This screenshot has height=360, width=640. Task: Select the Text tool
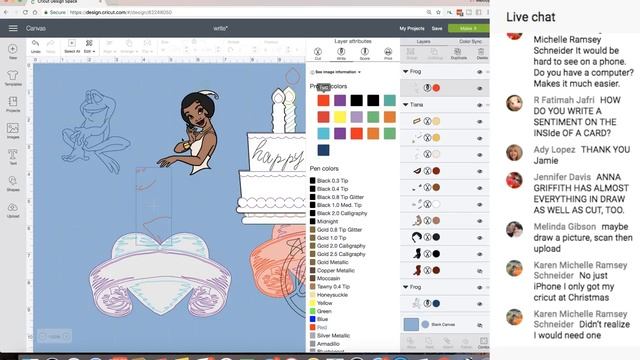tap(13, 157)
